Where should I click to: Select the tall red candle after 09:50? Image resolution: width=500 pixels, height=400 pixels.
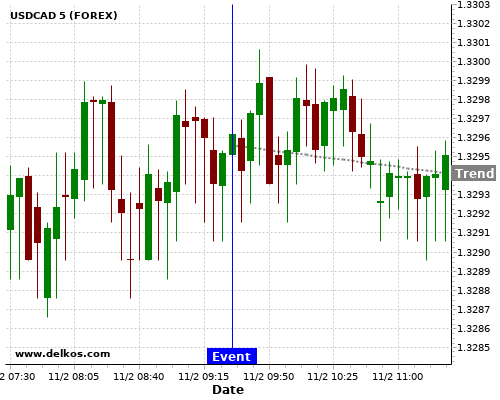click(269, 130)
